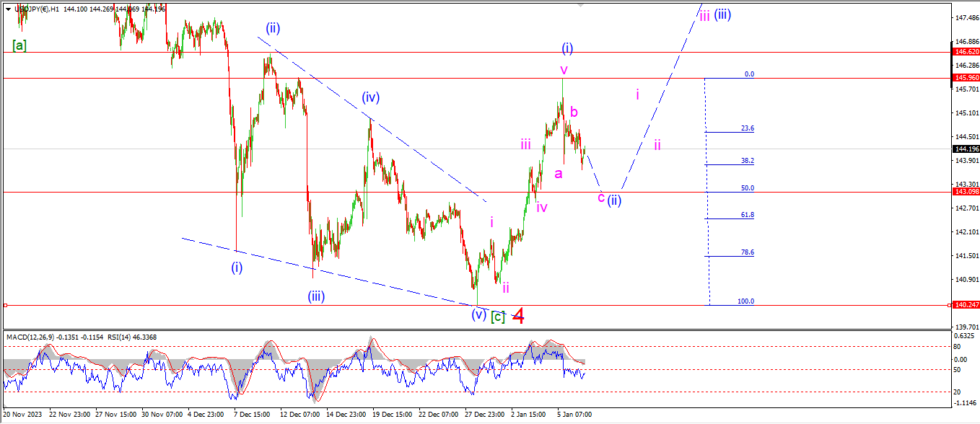Click the magenta b wave label
This screenshot has width=980, height=424.
(x=574, y=112)
